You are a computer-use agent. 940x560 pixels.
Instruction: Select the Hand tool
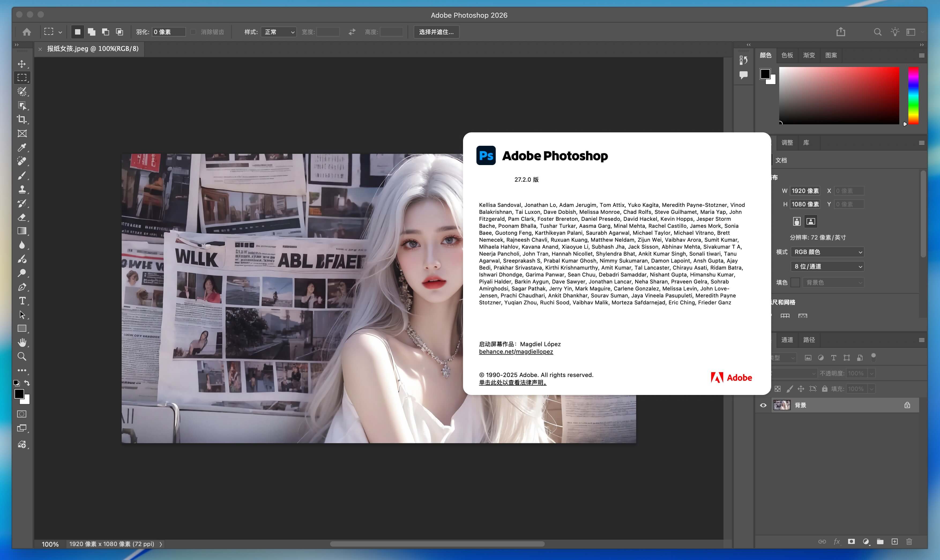point(22,342)
